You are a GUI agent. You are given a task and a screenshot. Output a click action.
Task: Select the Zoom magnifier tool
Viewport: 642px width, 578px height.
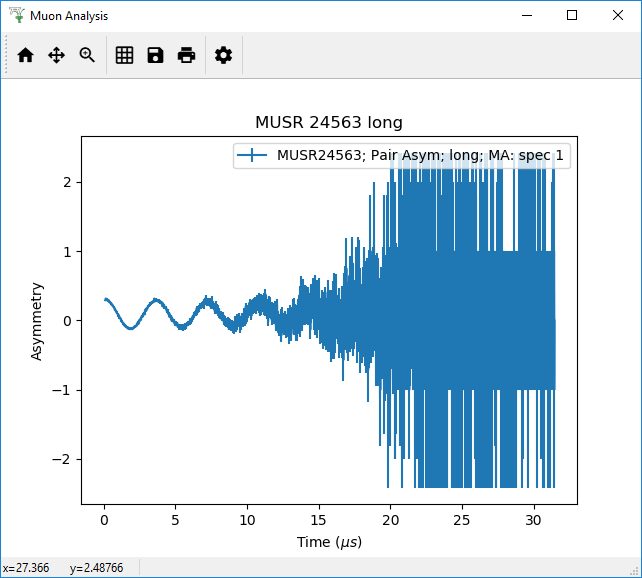tap(87, 56)
